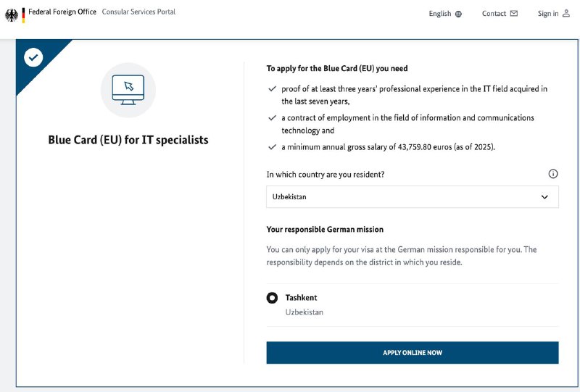Click the computer monitor illustration icon
The image size is (580, 392).
click(x=128, y=90)
